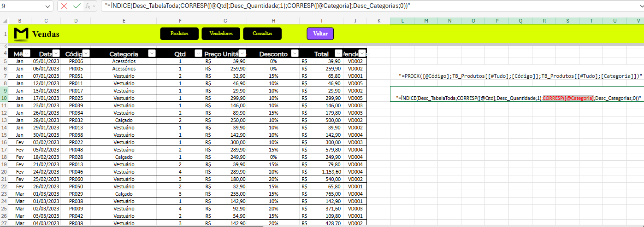
Task: Cancel the formula edit with the red X
Action: point(64,6)
